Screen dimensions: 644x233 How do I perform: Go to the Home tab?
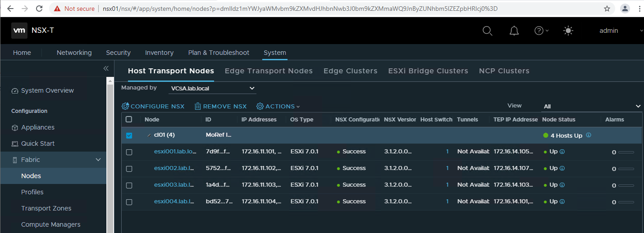coord(22,53)
